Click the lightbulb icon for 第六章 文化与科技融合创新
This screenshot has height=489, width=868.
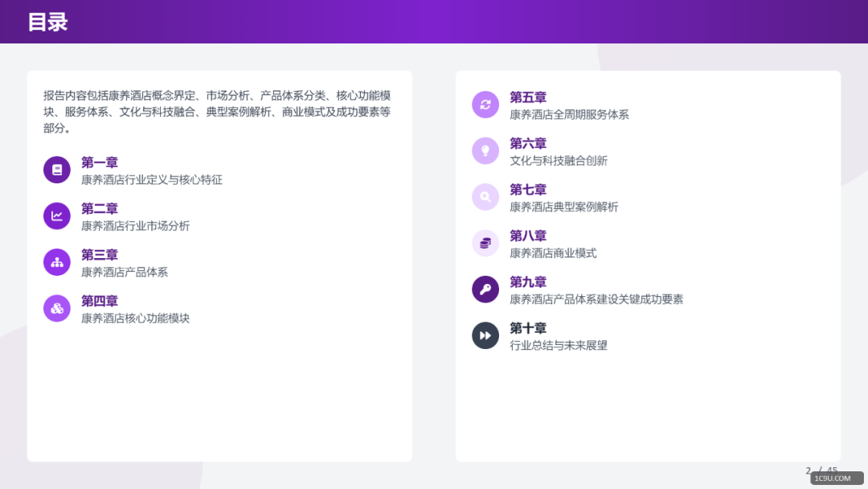[x=485, y=150]
